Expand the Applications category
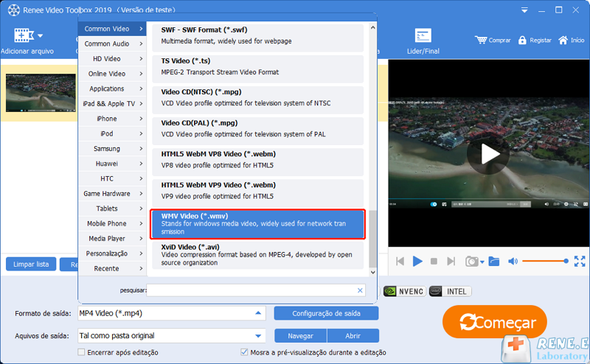590x364 pixels. pos(112,88)
